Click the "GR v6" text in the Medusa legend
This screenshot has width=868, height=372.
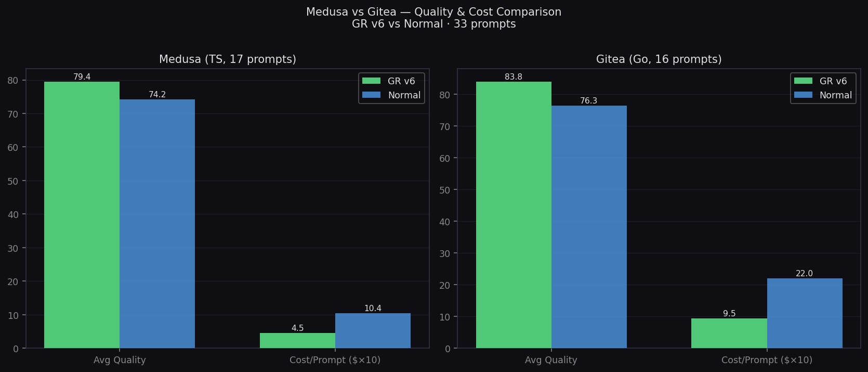coord(401,81)
